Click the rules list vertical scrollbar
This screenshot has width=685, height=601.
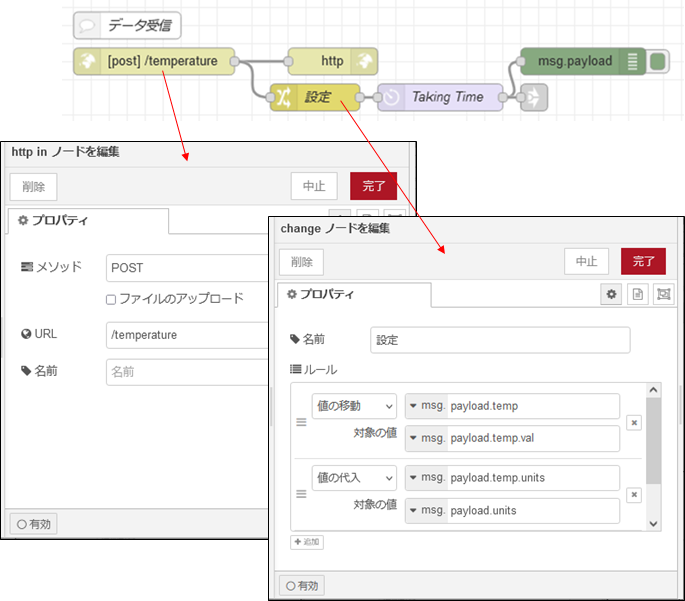653,440
